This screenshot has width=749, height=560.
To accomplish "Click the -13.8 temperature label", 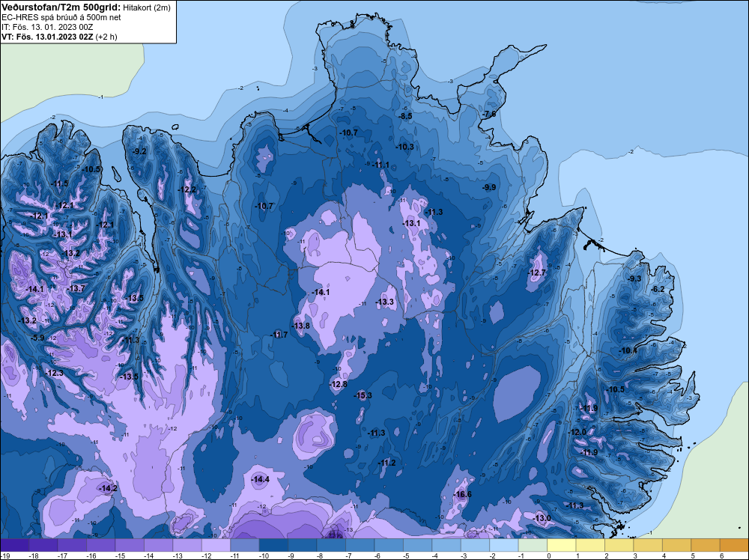I will coord(301,326).
